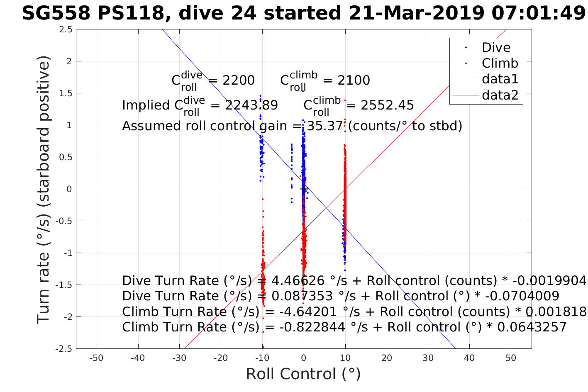Click x-axis tick label "10"
The height and width of the screenshot is (392, 588).
(345, 358)
